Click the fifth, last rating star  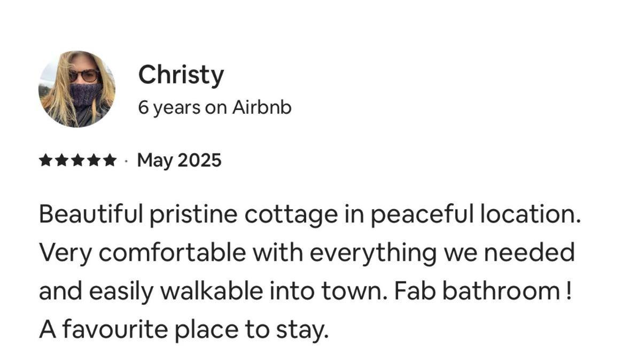(x=110, y=160)
